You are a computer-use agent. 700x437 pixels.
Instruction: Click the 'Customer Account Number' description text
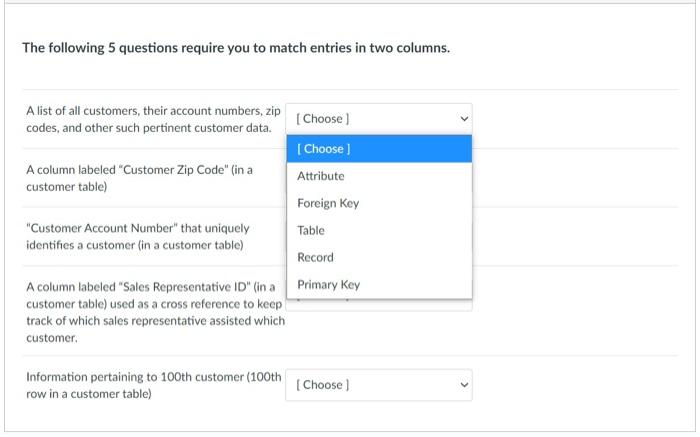(138, 237)
